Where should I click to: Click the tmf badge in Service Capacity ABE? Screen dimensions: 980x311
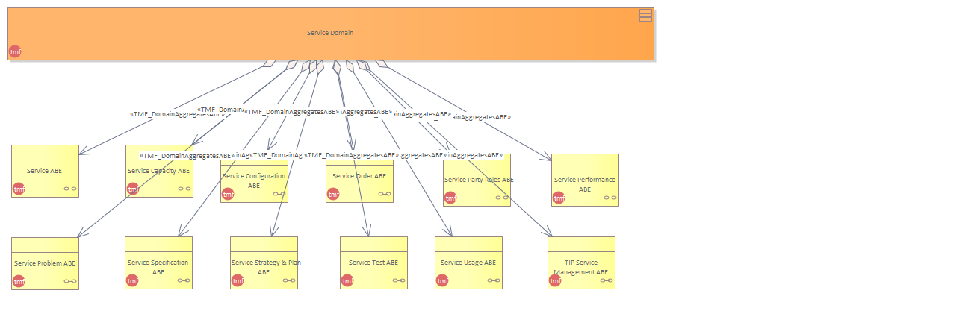click(x=133, y=189)
